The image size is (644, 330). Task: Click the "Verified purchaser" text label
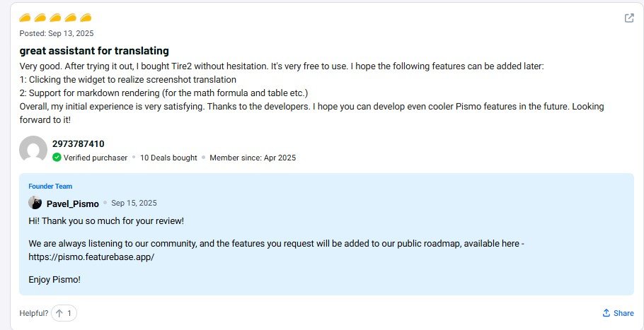click(x=96, y=158)
